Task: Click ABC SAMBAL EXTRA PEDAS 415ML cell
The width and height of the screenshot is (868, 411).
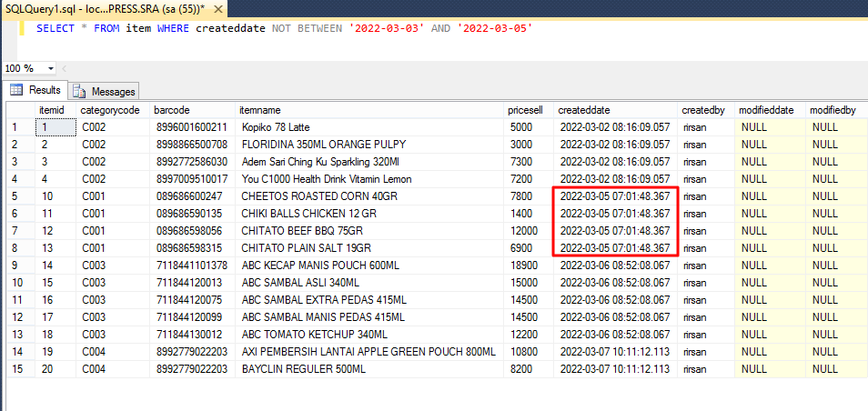Action: [x=369, y=300]
